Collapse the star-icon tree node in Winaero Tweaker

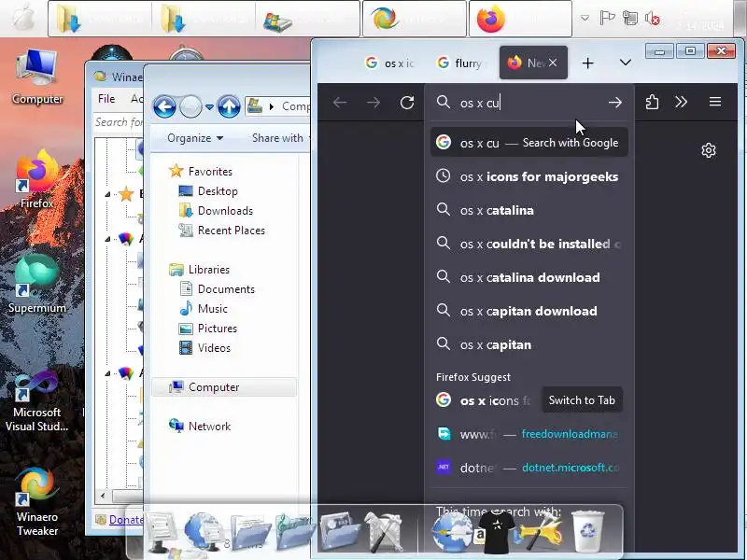click(107, 194)
